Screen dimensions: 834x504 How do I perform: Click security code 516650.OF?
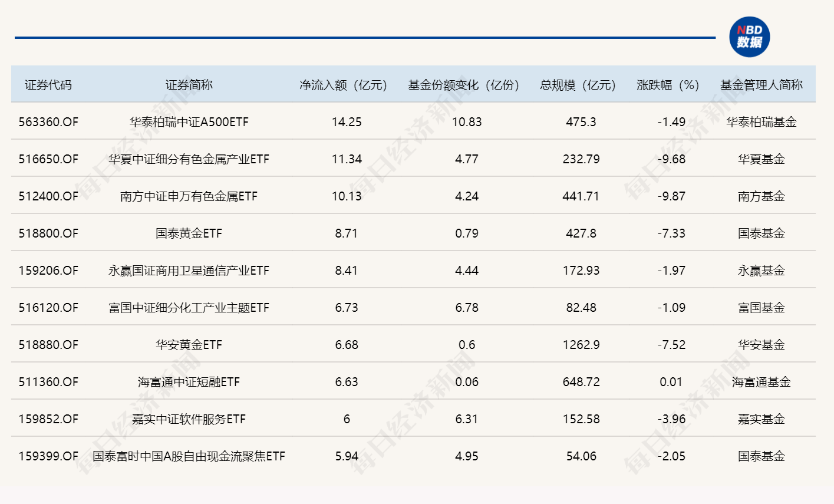48,159
